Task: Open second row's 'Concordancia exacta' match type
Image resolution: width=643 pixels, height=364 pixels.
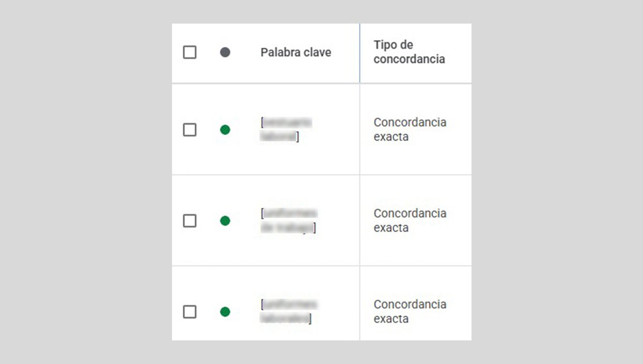Action: (409, 221)
